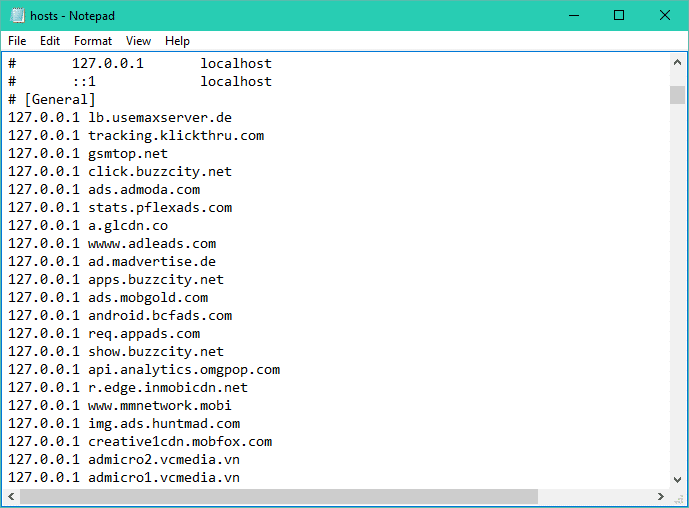Maximize the hosts Notepad window
689x508 pixels.
pyautogui.click(x=619, y=15)
